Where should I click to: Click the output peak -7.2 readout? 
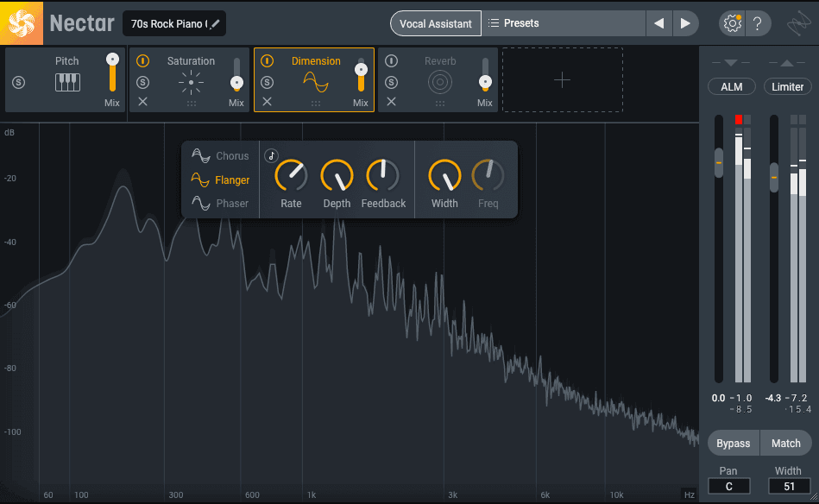coord(797,398)
